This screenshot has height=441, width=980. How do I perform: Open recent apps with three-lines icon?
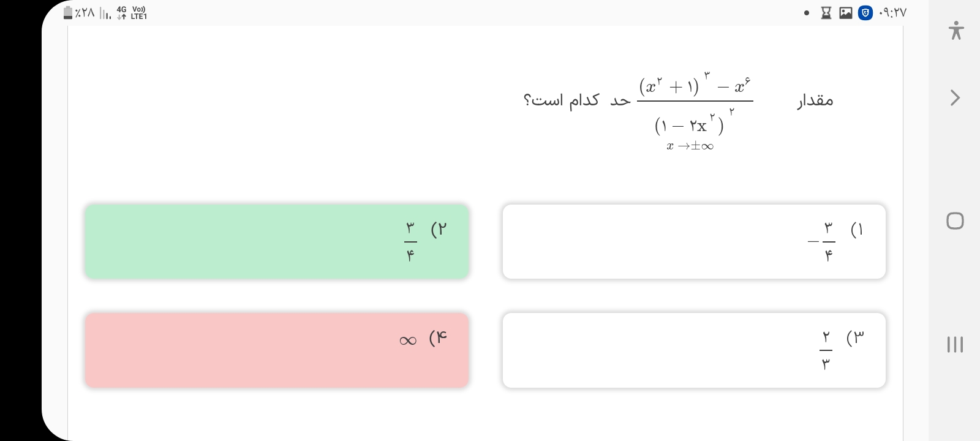955,344
